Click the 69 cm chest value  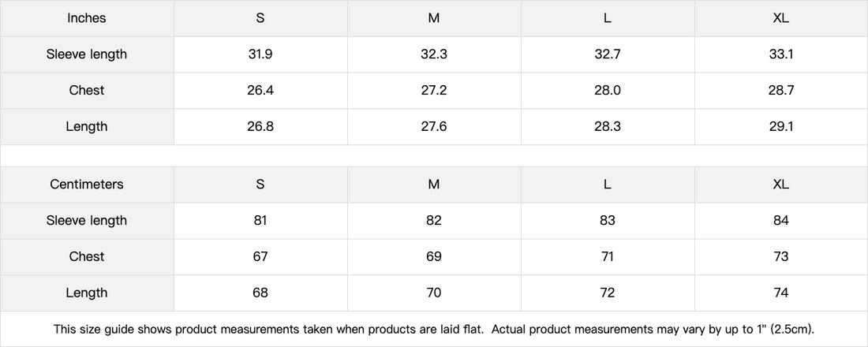click(434, 257)
